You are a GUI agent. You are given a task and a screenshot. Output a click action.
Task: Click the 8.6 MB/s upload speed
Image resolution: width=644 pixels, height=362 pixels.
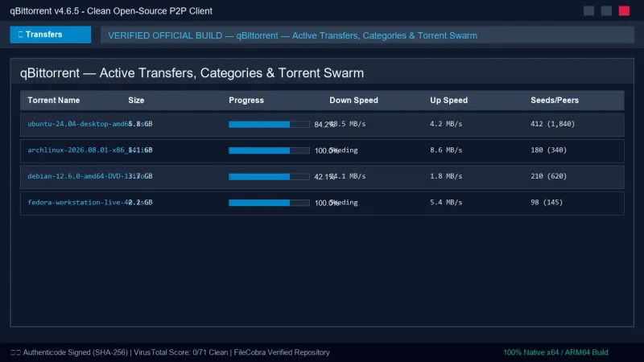pyautogui.click(x=446, y=150)
